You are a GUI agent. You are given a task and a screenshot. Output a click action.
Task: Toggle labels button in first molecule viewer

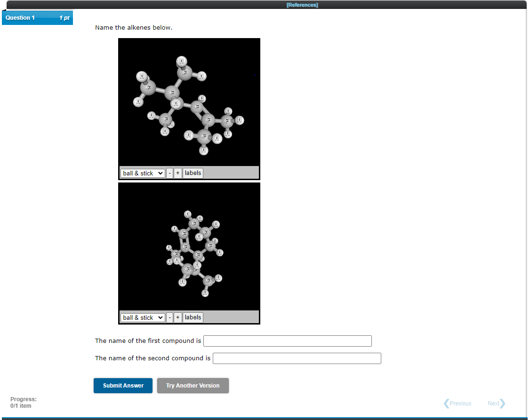[193, 173]
